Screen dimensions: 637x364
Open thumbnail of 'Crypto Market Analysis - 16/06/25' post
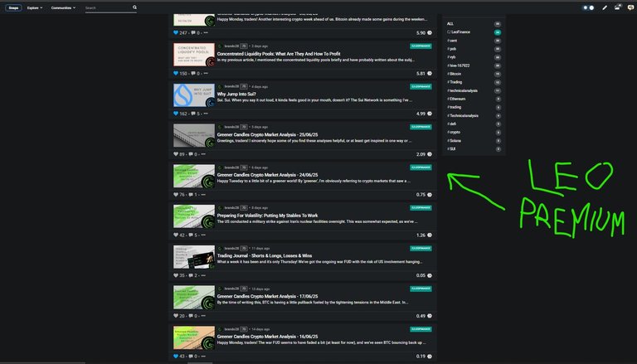[194, 337]
